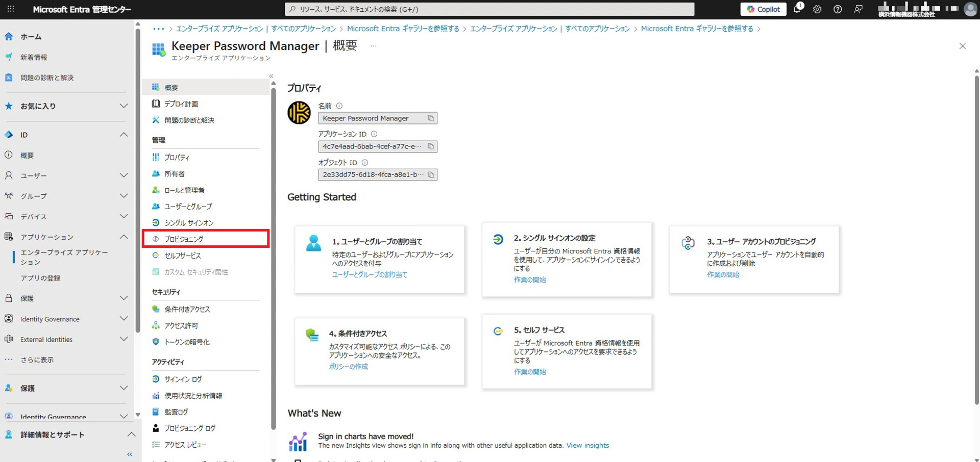The width and height of the screenshot is (980, 462).
Task: Click the help question mark icon
Action: [838, 9]
